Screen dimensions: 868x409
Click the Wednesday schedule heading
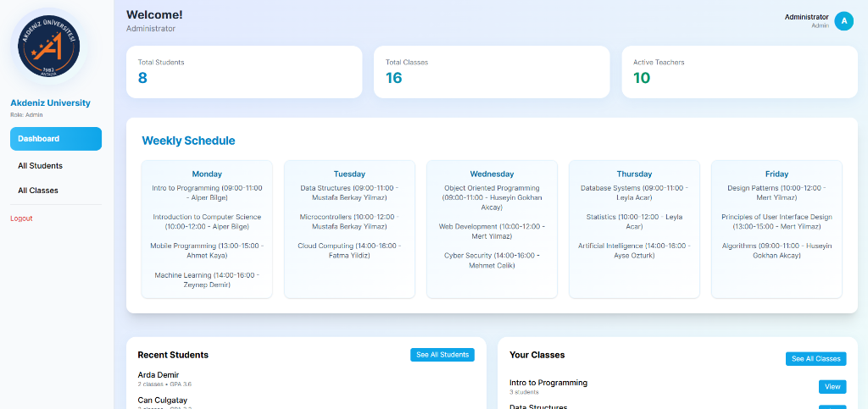coord(492,174)
